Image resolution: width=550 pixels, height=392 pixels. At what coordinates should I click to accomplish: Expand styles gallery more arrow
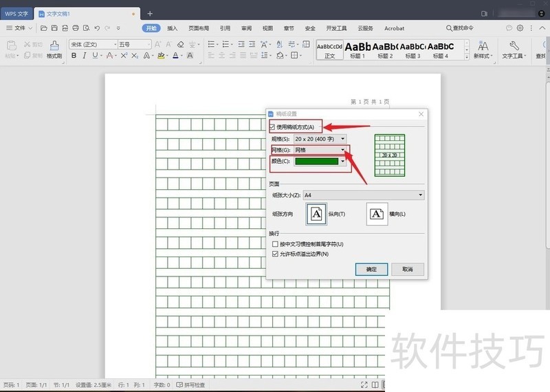(x=467, y=56)
